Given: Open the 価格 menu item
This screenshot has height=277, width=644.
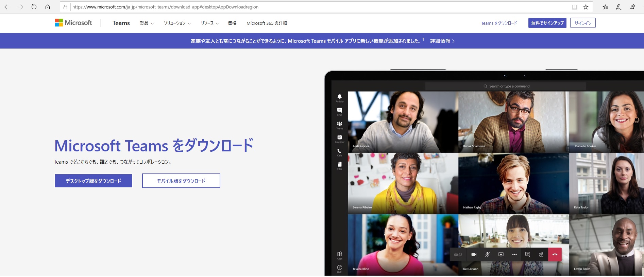Looking at the screenshot, I should click(232, 23).
